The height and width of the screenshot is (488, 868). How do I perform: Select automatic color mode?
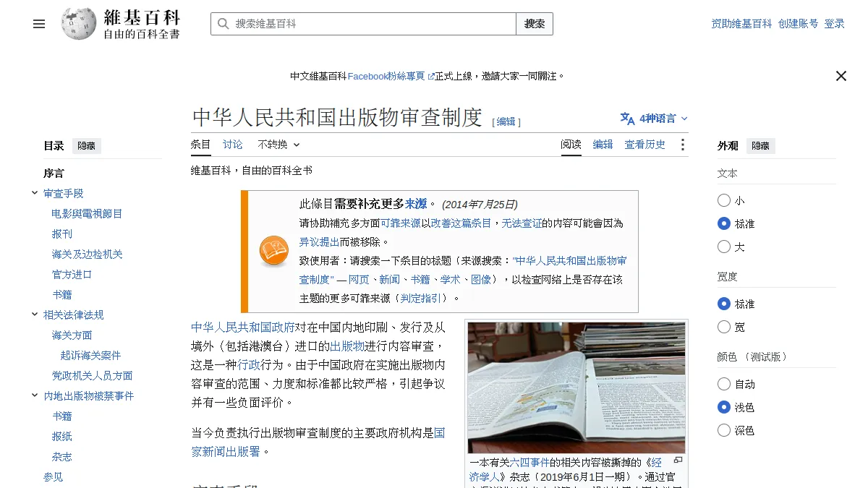(724, 384)
